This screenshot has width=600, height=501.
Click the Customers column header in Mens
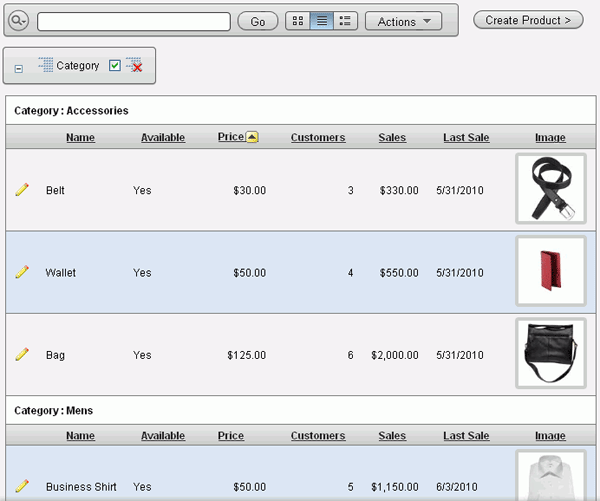point(318,436)
